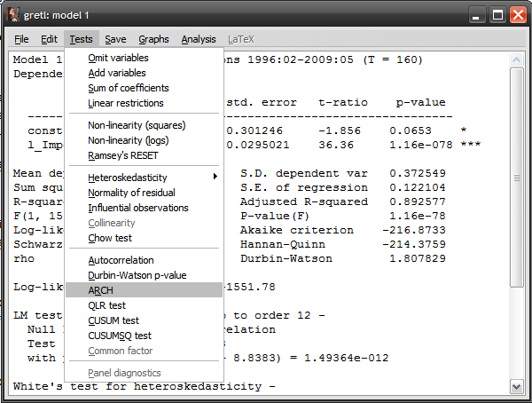Choose Add variables menu entry
This screenshot has height=403, width=532.
point(117,73)
